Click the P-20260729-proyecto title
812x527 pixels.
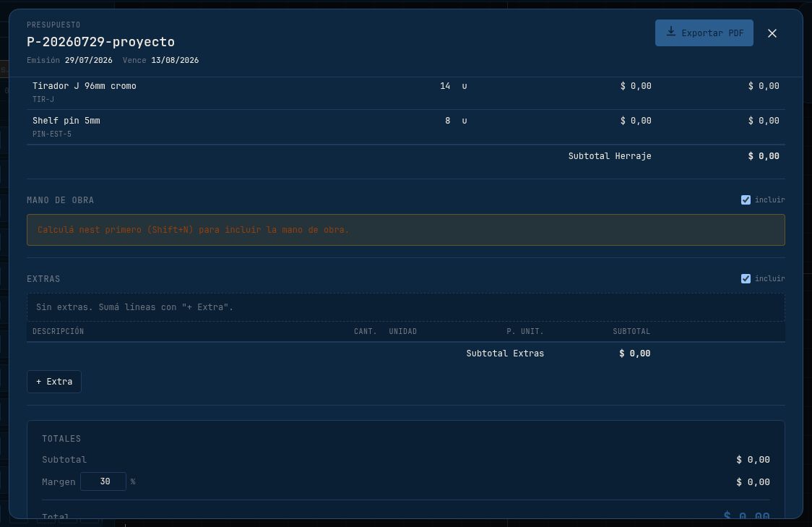[100, 42]
